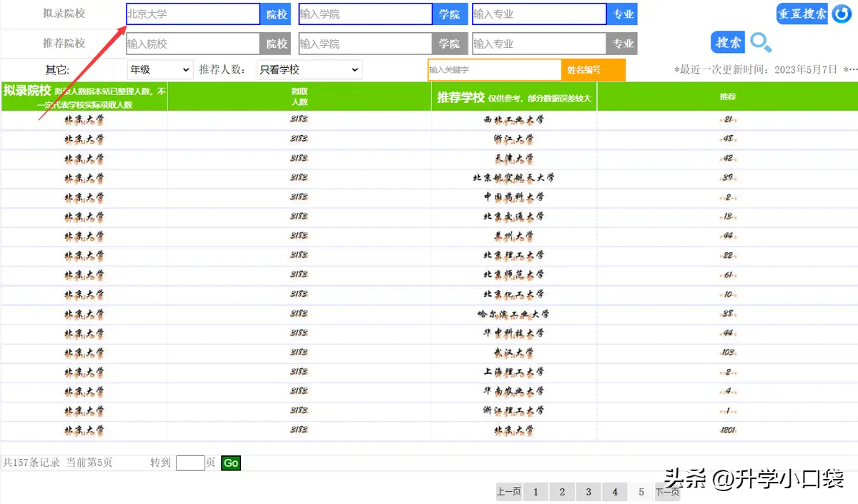
Task: Select 北京理工大学 in the recommended schools
Action: click(513, 255)
